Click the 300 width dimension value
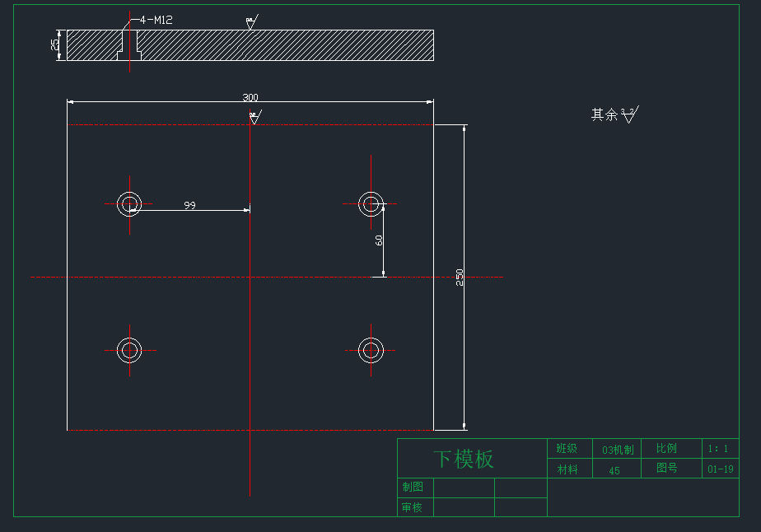 pos(250,97)
